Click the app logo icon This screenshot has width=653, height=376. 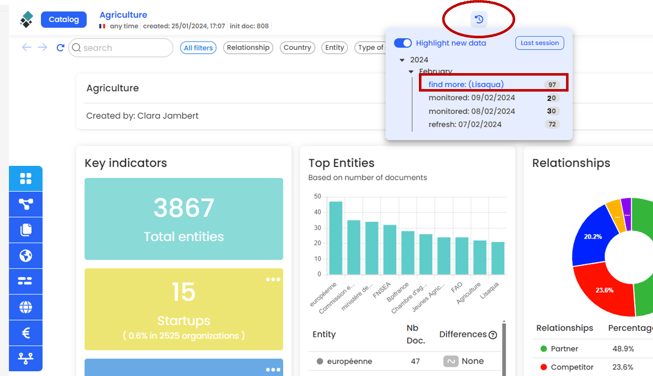[x=27, y=19]
